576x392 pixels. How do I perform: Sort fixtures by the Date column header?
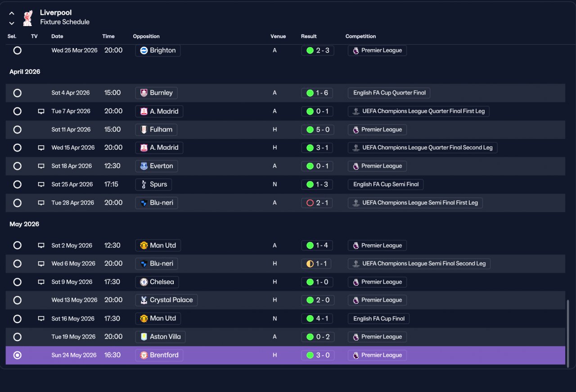pyautogui.click(x=57, y=36)
